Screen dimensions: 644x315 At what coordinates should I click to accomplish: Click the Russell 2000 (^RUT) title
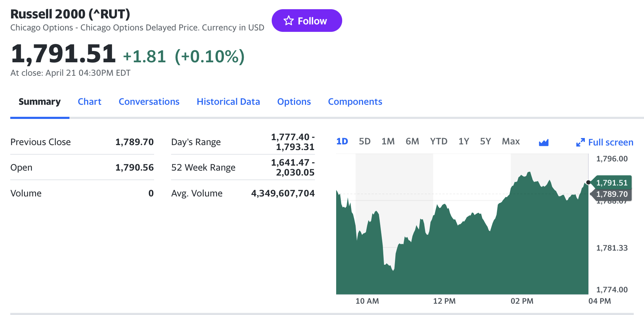tap(70, 14)
